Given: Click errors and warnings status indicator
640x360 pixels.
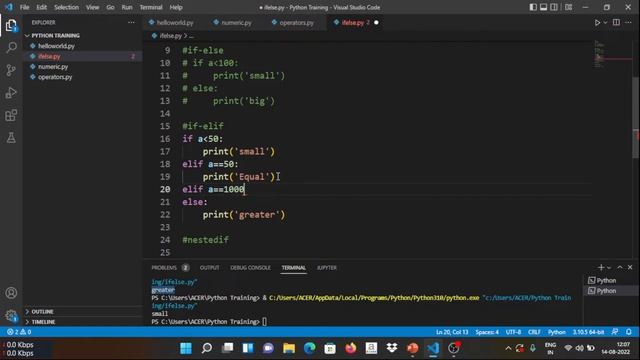Looking at the screenshot, I should 19,332.
